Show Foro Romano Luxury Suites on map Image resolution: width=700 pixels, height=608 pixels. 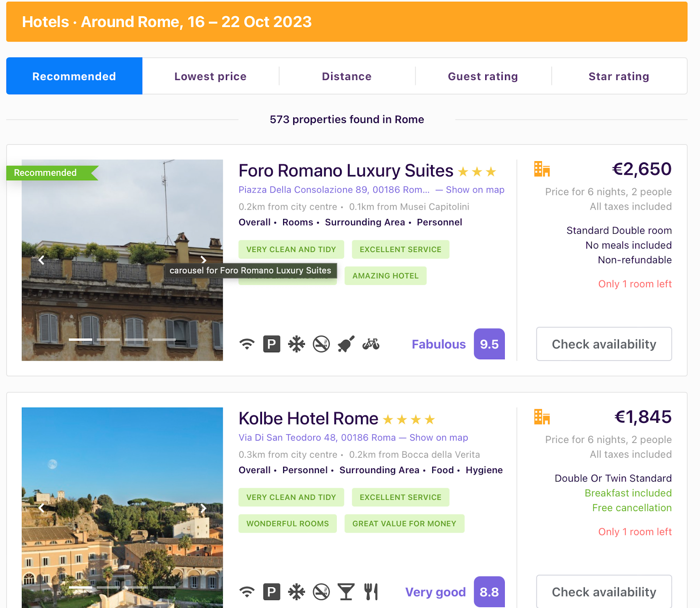[x=475, y=190]
